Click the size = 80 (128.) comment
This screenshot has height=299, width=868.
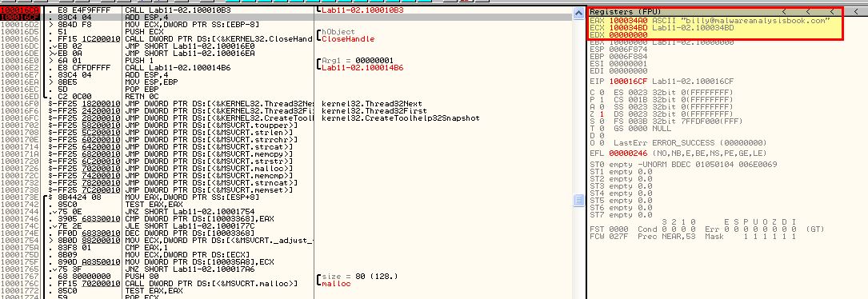[x=360, y=276]
